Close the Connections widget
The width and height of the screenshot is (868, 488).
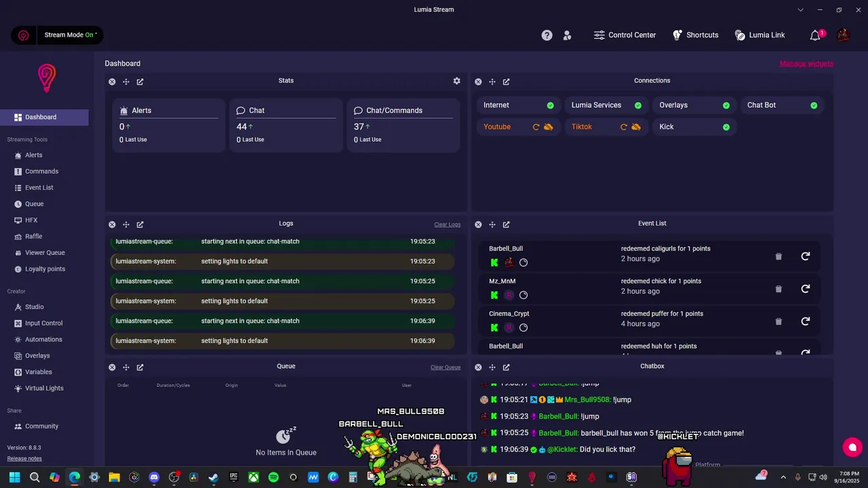(x=478, y=81)
